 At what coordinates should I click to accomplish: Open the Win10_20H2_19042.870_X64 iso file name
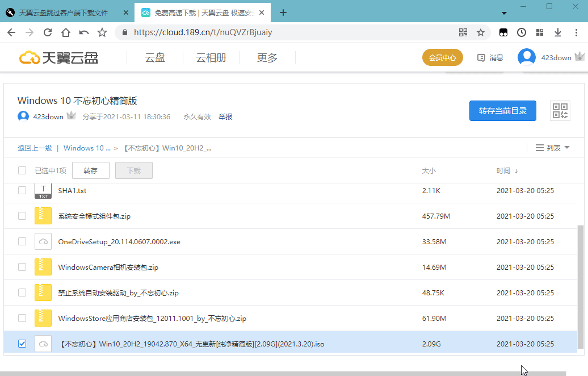click(191, 344)
